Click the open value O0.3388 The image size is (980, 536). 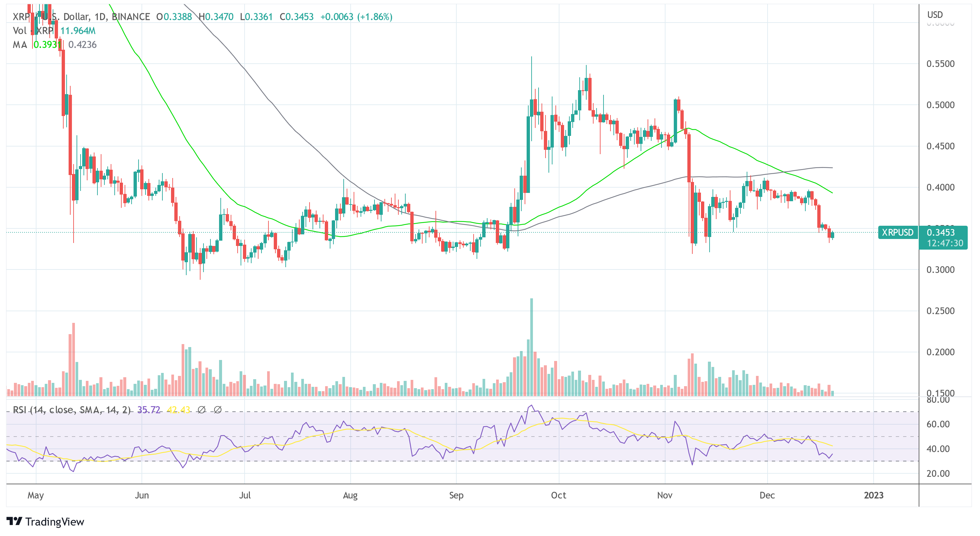click(174, 17)
